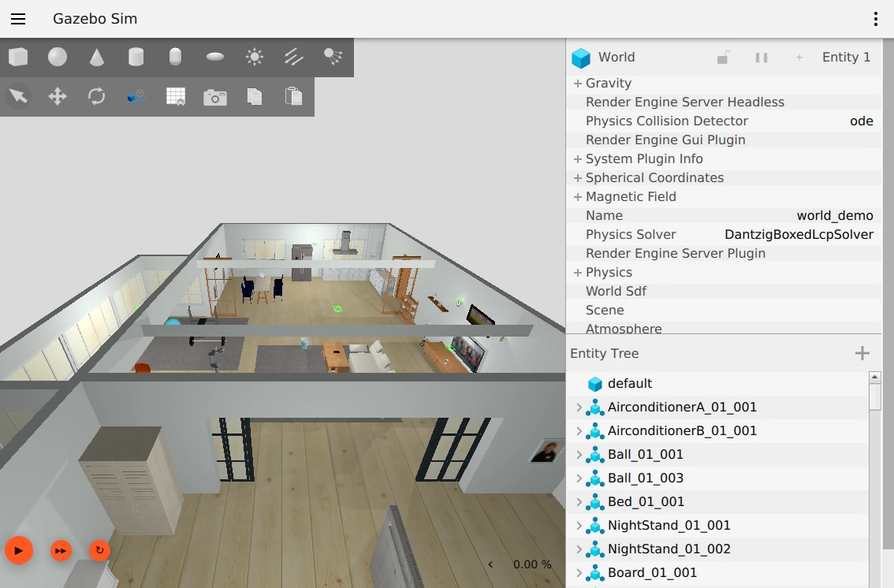Add a point light
The height and width of the screenshot is (588, 894).
click(255, 57)
